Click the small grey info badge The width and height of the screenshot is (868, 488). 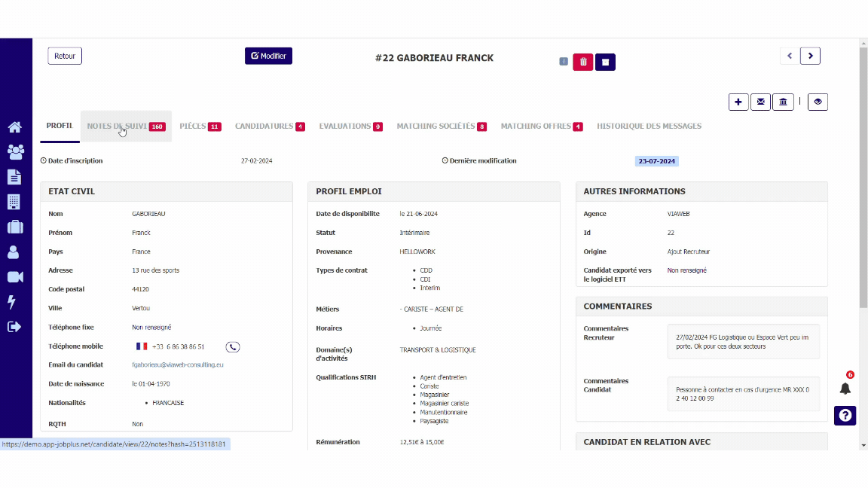564,62
